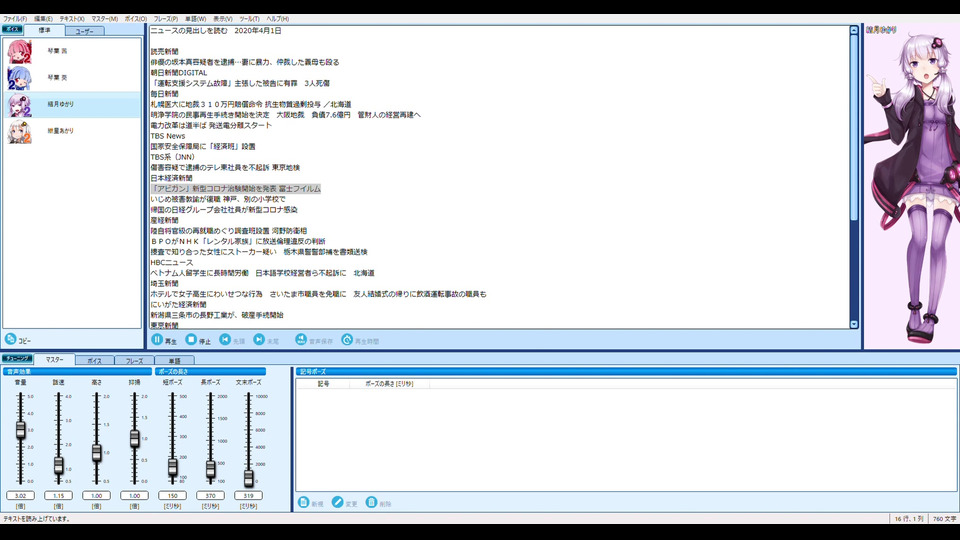960x540 pixels.
Task: Click the ボイス panel header badge
Action: [12, 29]
